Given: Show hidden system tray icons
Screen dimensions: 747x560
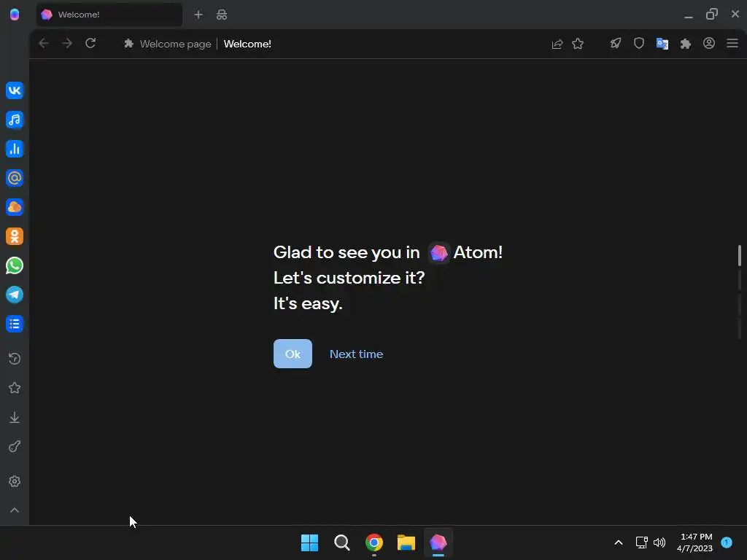Looking at the screenshot, I should pyautogui.click(x=619, y=542).
